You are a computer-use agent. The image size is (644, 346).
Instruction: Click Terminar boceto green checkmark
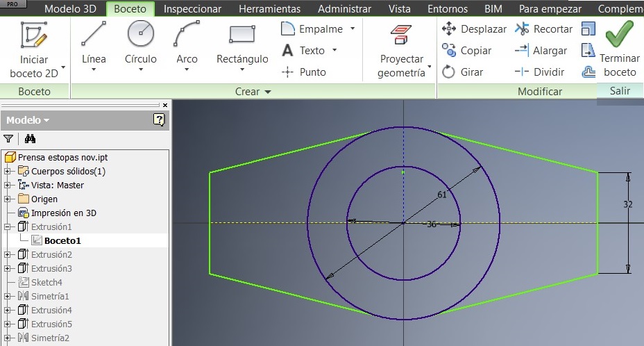[x=619, y=34]
